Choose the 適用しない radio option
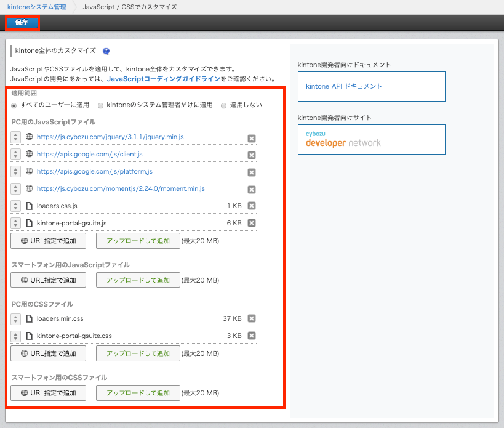The image size is (504, 428). (224, 105)
